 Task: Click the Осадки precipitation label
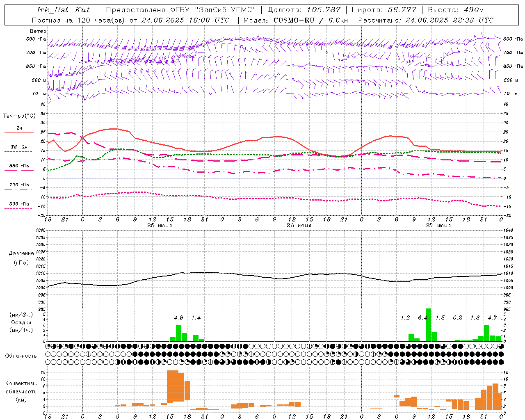click(21, 322)
